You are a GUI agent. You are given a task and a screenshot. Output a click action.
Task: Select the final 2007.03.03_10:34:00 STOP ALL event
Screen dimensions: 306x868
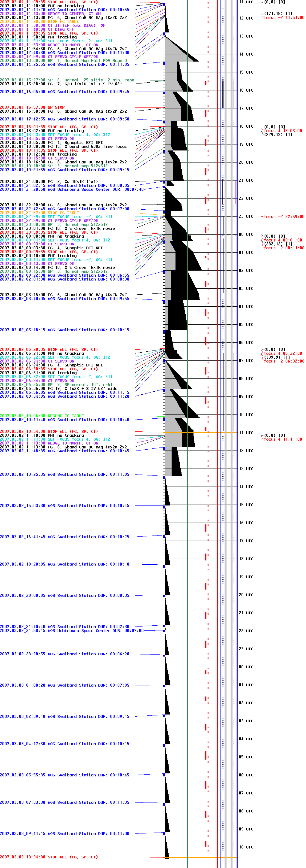[x=49, y=857]
